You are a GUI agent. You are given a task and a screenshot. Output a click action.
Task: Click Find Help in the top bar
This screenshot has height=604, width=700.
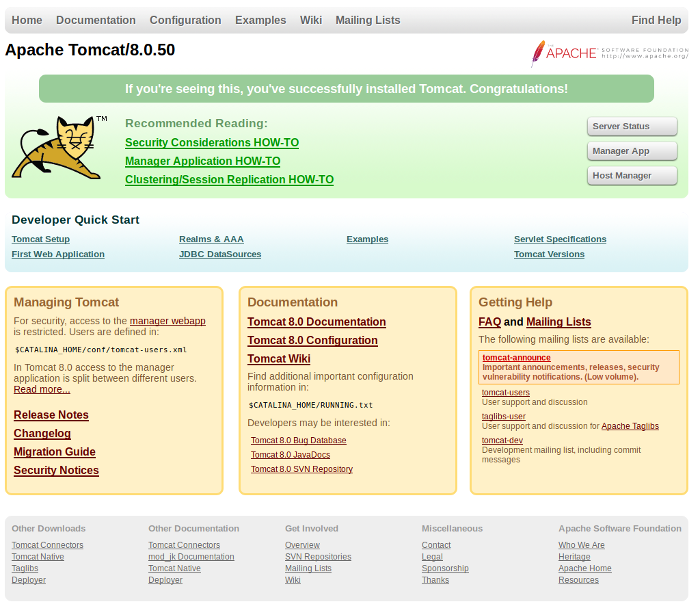656,20
